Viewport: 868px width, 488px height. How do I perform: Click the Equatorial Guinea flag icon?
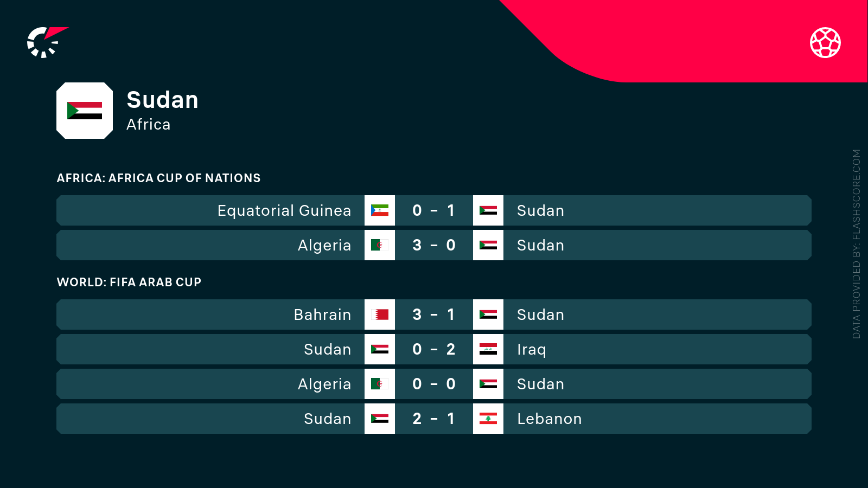click(380, 210)
